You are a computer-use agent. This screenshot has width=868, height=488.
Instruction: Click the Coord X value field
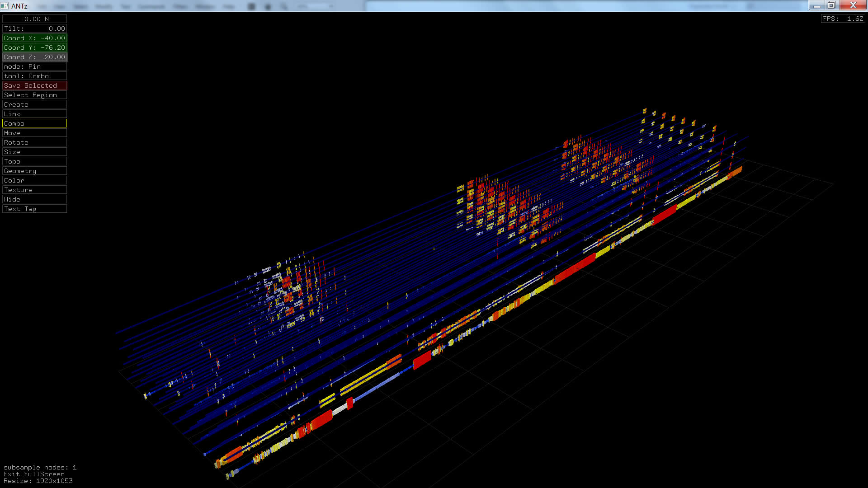[x=34, y=38]
